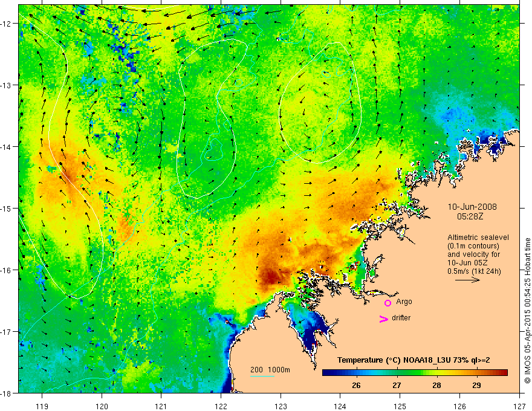Click the '-15' latitude axis label
Image resolution: width=532 pixels, height=411 pixels.
7,209
